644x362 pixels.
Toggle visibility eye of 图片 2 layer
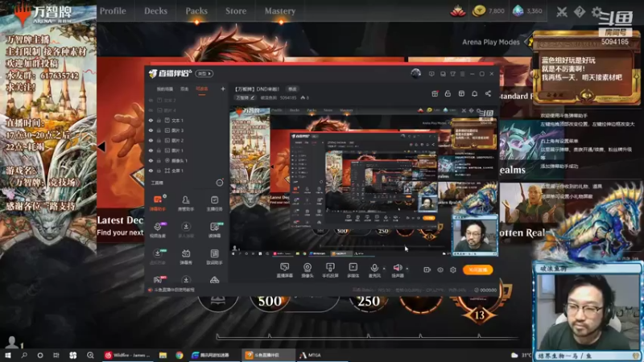[x=151, y=140]
